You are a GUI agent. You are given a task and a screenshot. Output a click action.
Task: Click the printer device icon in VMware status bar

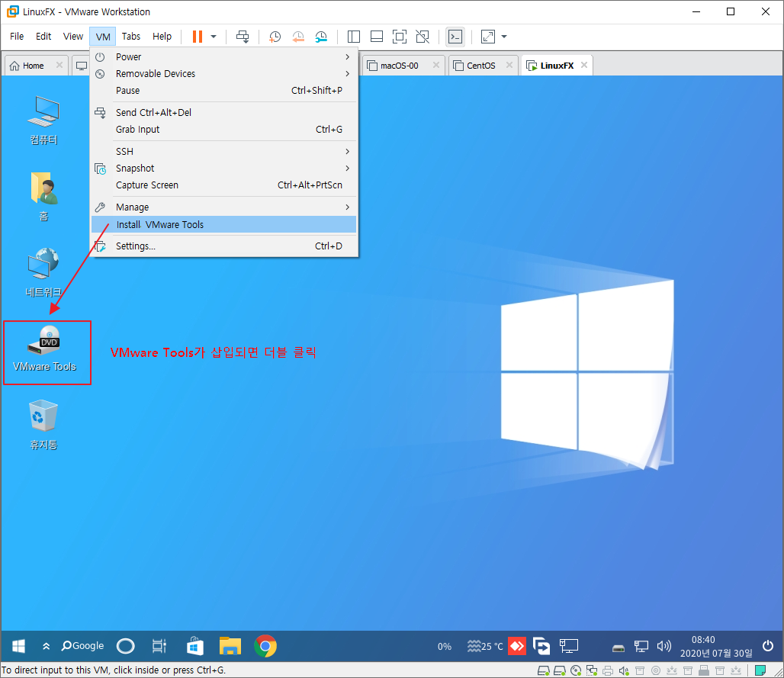[x=608, y=670]
